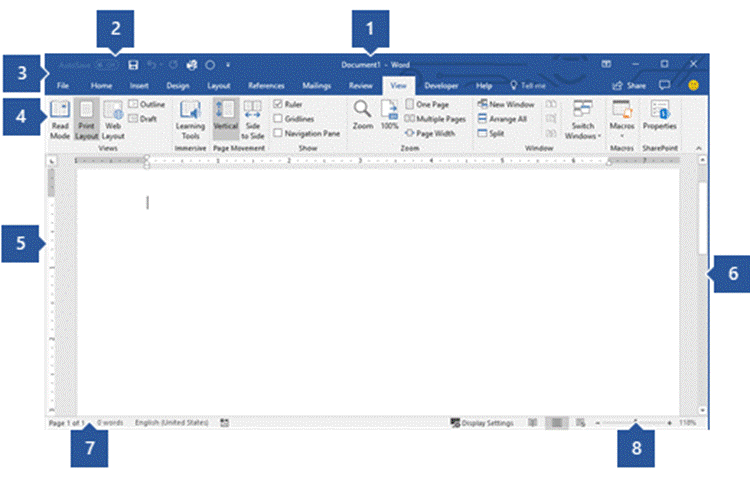This screenshot has height=479, width=750.
Task: Select Vertical page movement
Action: tap(226, 120)
